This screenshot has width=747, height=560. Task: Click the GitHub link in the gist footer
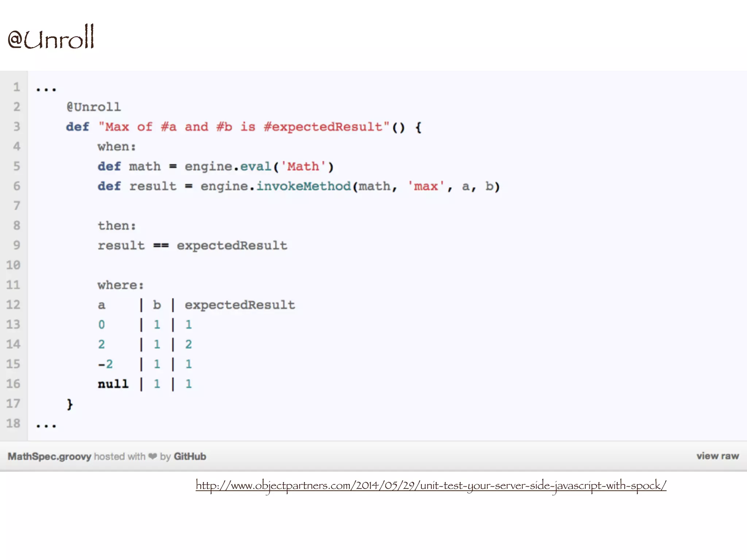(190, 456)
